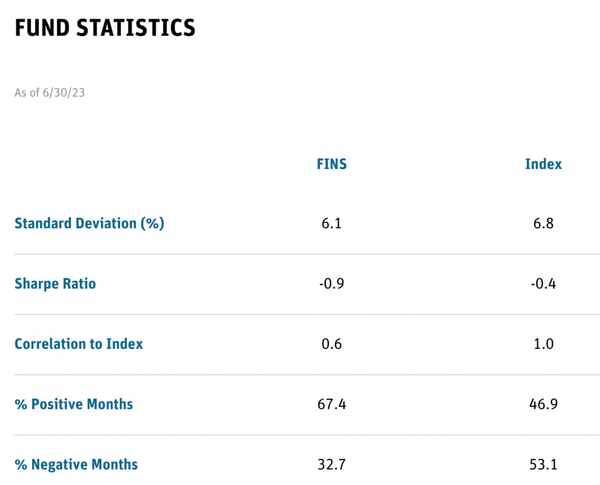
Task: Select the Index column header
Action: click(x=543, y=164)
